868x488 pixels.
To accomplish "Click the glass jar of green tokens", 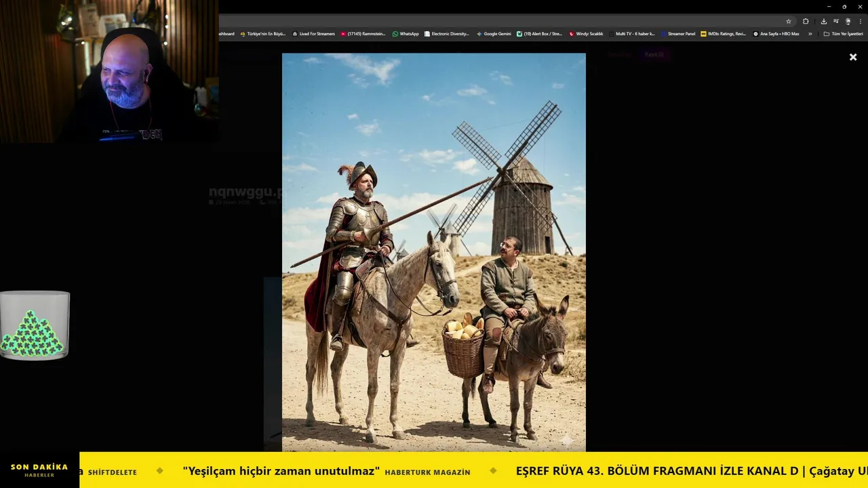I will tap(35, 325).
